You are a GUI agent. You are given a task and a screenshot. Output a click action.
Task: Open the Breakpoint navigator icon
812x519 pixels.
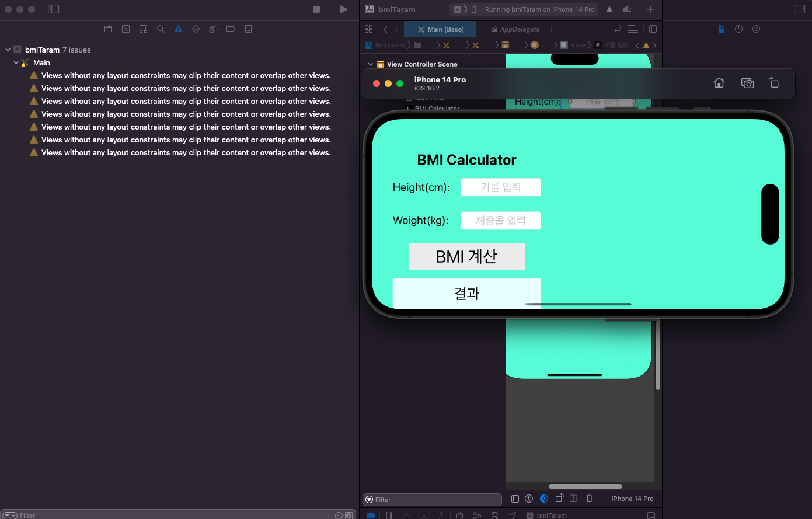click(x=231, y=29)
